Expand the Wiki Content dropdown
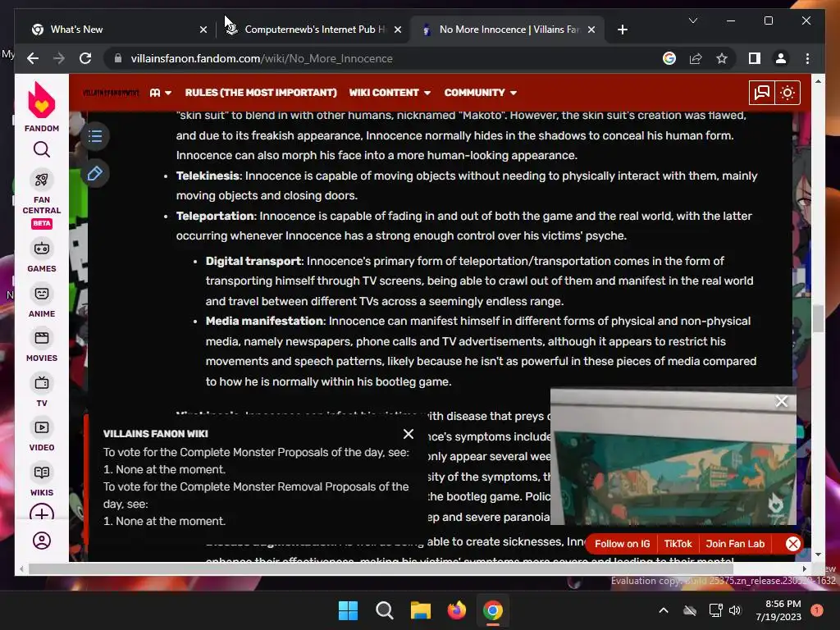The width and height of the screenshot is (840, 630). tap(390, 93)
